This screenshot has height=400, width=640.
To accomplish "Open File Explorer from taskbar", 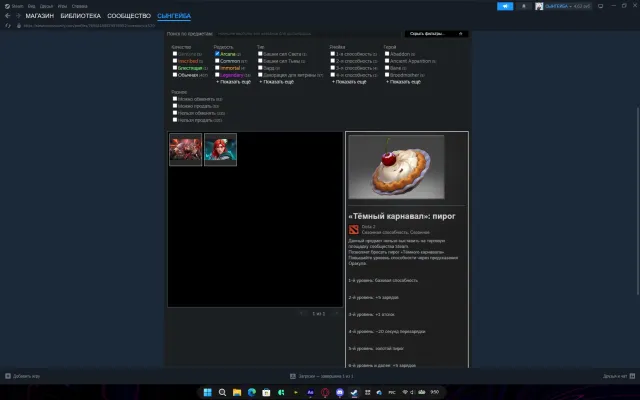I will [237, 392].
